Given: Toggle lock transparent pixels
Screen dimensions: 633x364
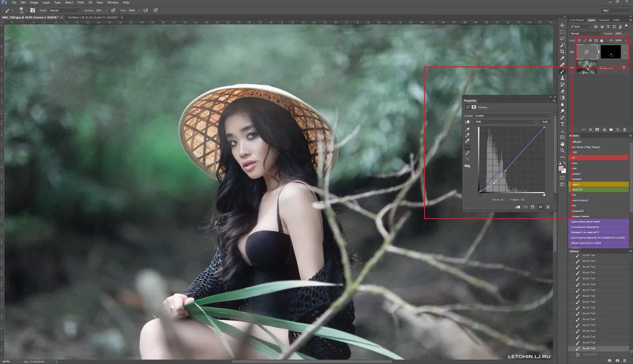Looking at the screenshot, I should (579, 40).
